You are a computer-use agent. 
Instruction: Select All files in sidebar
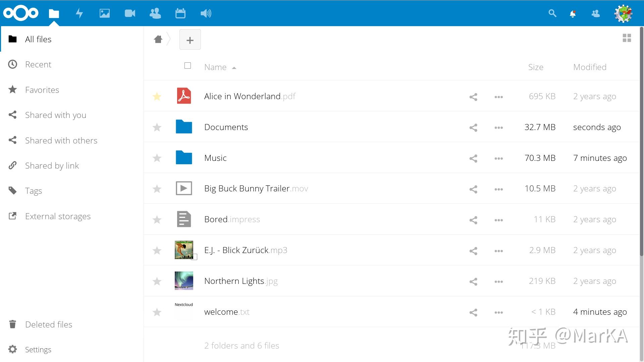click(72, 39)
